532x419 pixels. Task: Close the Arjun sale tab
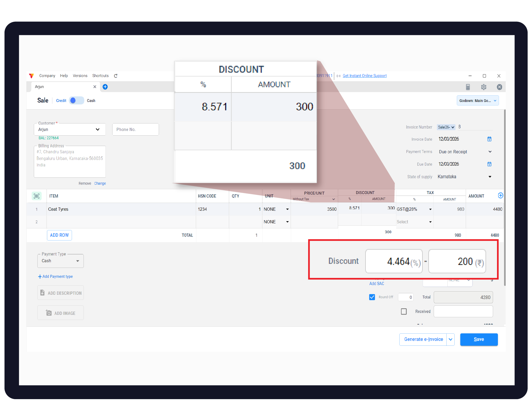click(95, 87)
